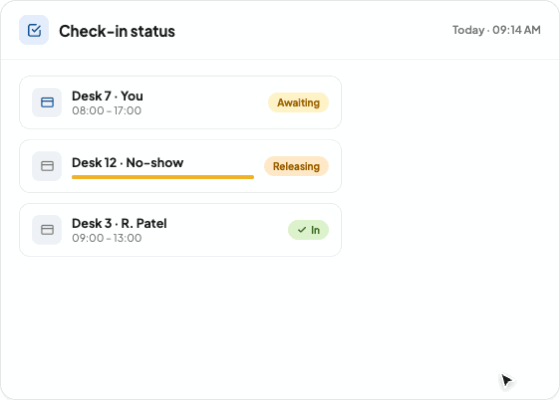
Task: Click the Today 09:14 AM timestamp
Action: (x=496, y=30)
